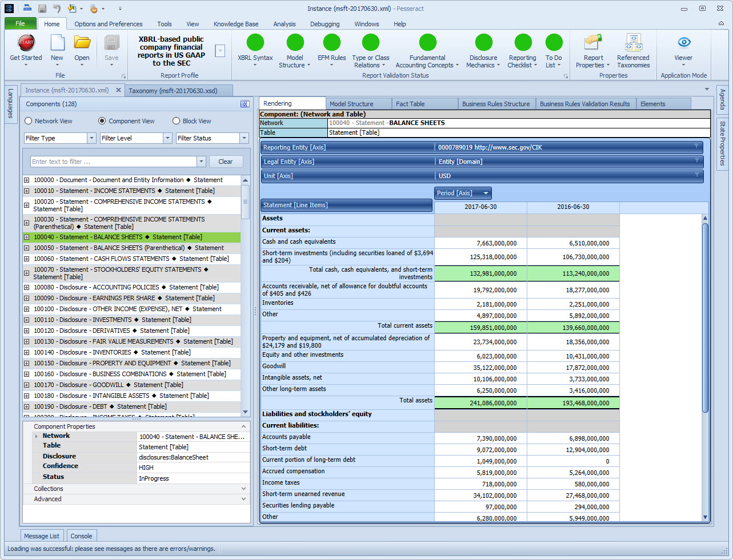
Task: Open Filter Type dropdown
Action: click(91, 138)
